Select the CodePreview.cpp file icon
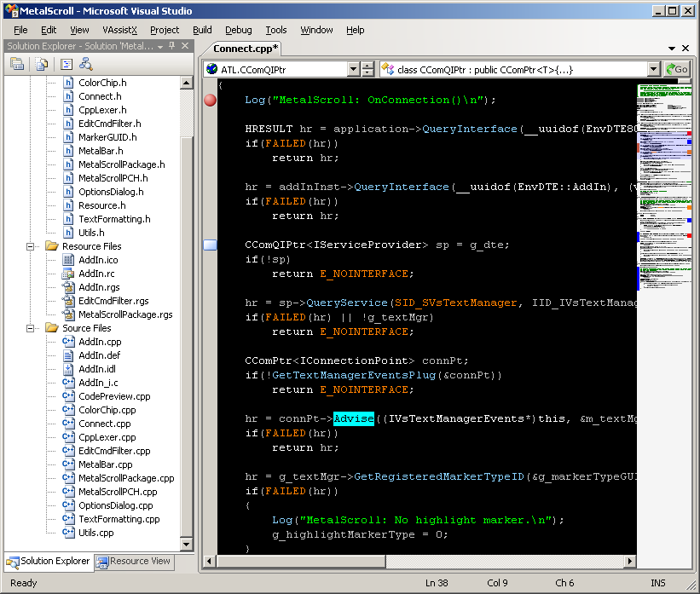The width and height of the screenshot is (700, 594). point(68,396)
